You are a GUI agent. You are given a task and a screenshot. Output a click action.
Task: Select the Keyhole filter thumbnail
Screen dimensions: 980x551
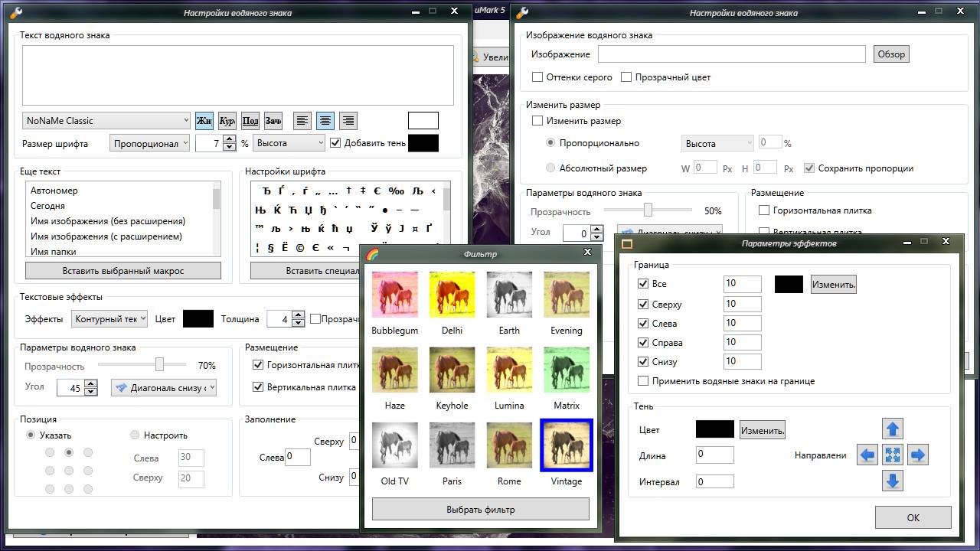tap(452, 370)
